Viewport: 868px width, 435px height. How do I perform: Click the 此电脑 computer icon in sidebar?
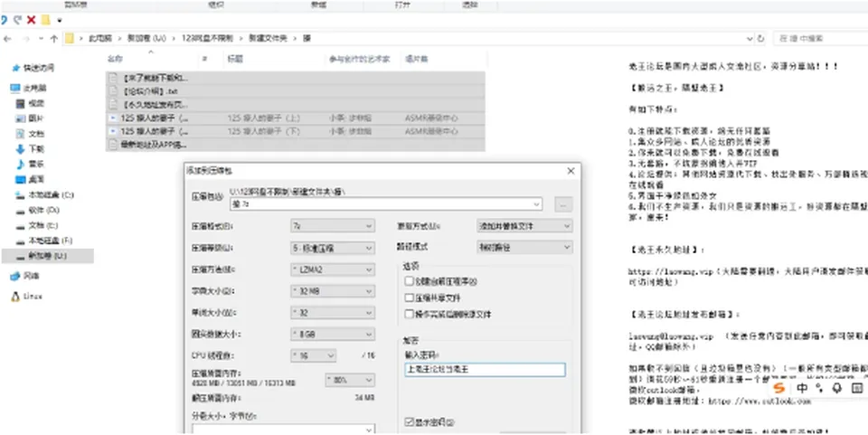click(x=15, y=88)
